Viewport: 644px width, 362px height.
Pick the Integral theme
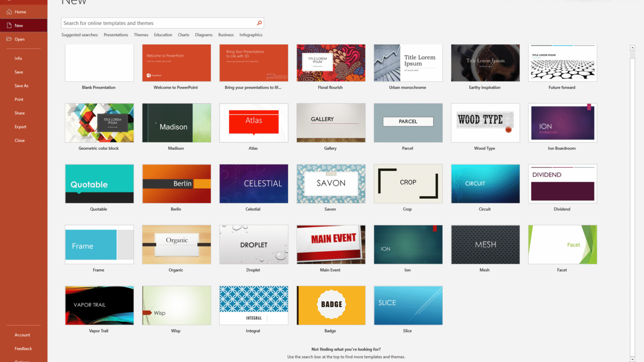point(254,306)
